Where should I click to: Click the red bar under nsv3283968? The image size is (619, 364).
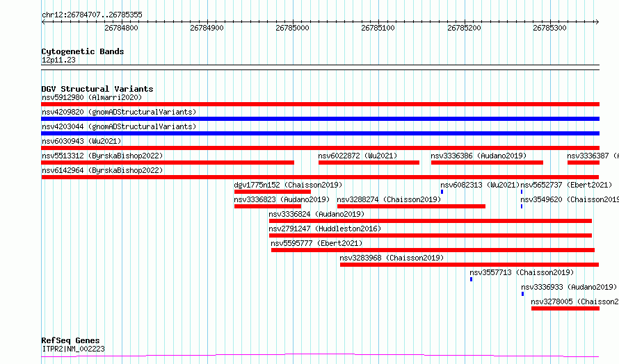[469, 265]
